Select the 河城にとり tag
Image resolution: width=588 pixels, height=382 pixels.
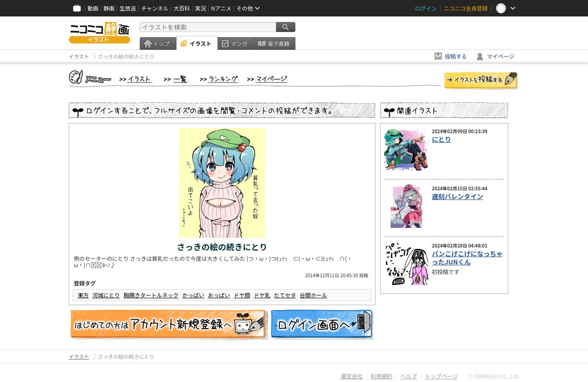pos(106,295)
